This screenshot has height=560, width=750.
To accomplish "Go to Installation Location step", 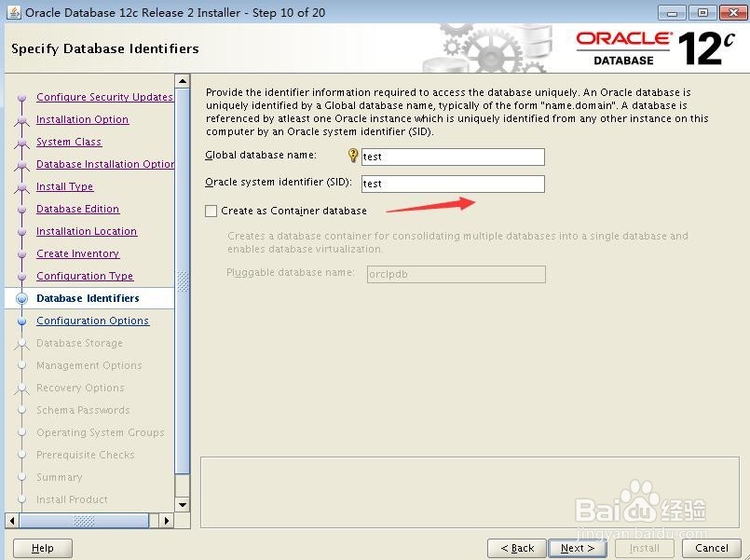I will click(87, 231).
